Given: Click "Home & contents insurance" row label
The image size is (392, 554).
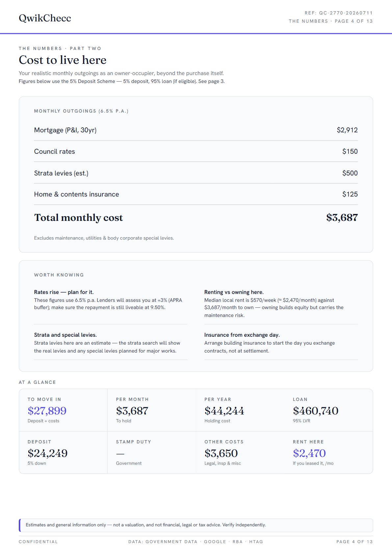Looking at the screenshot, I should point(76,194).
